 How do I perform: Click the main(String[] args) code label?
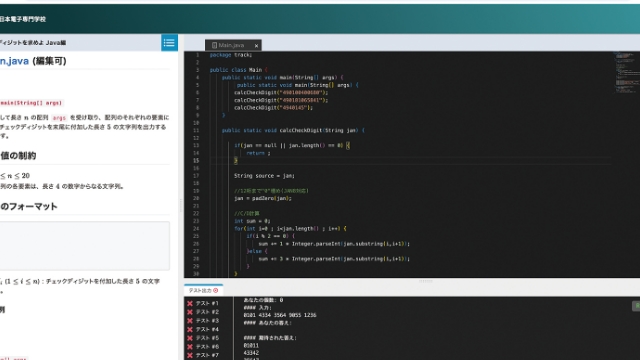31,103
